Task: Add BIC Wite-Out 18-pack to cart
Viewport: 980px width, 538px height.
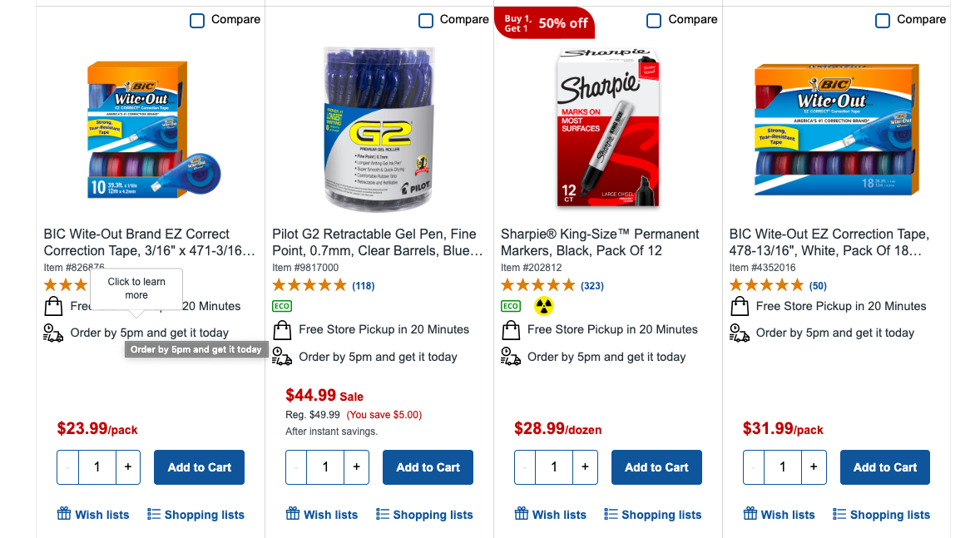Action: pos(885,467)
